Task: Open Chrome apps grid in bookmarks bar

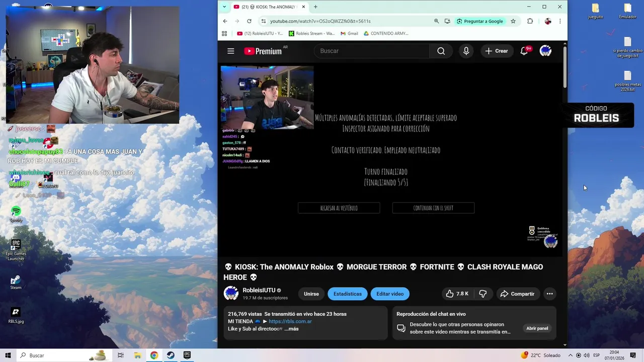Action: [x=224, y=33]
